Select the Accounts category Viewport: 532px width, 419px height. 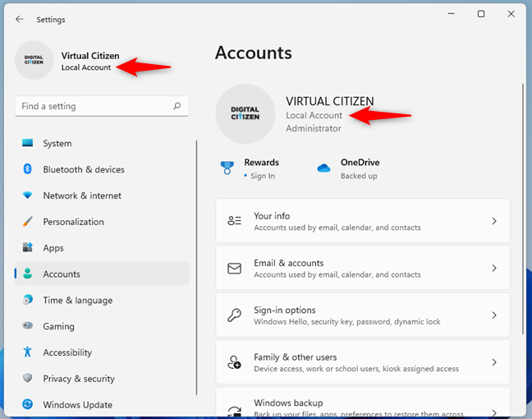coord(102,274)
